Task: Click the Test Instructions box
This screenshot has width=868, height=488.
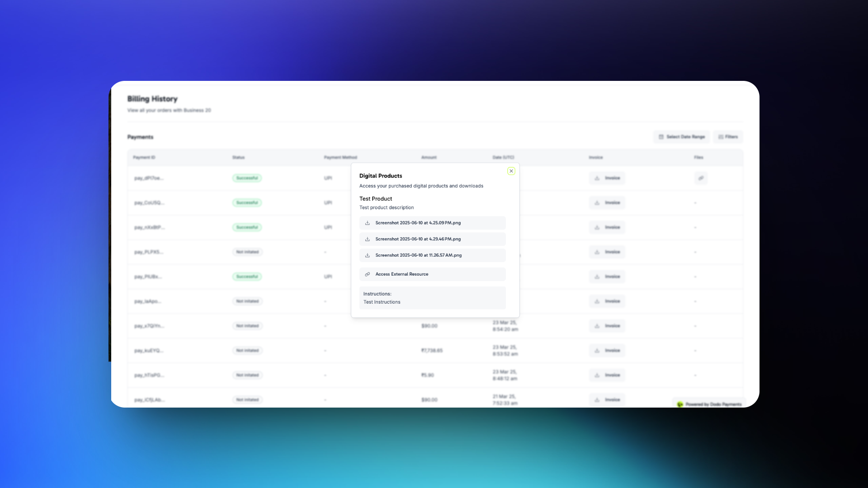Action: pyautogui.click(x=432, y=298)
